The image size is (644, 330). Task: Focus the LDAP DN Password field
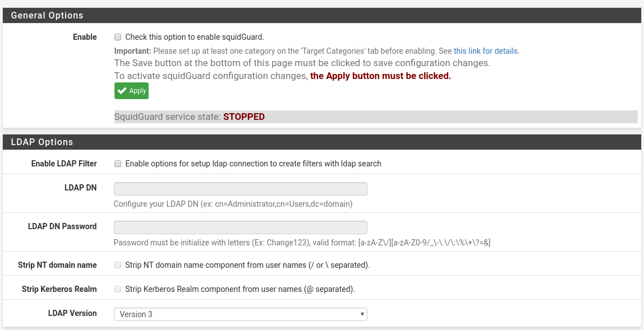click(x=240, y=227)
